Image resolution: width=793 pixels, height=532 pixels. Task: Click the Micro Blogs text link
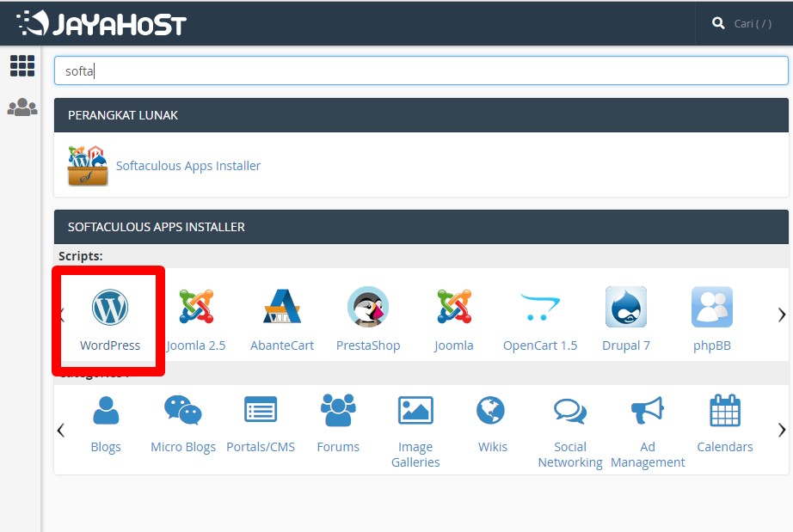click(x=183, y=447)
